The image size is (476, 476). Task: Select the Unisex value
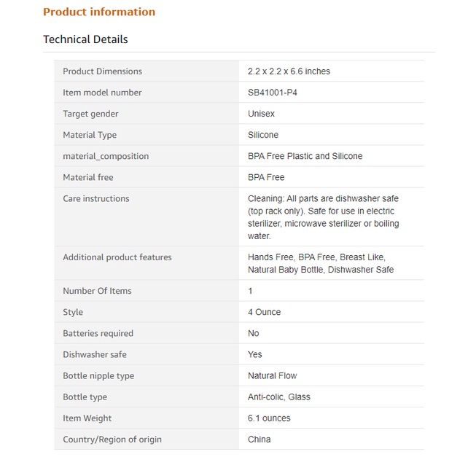(x=261, y=114)
